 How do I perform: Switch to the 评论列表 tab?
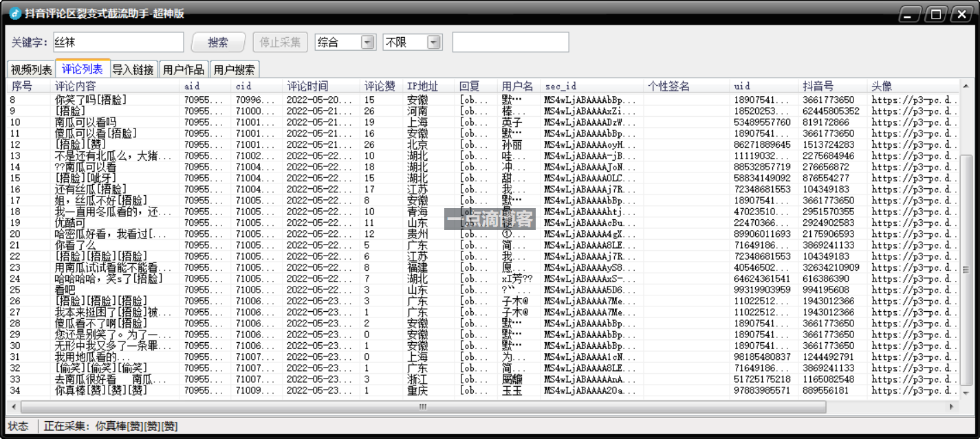click(83, 69)
